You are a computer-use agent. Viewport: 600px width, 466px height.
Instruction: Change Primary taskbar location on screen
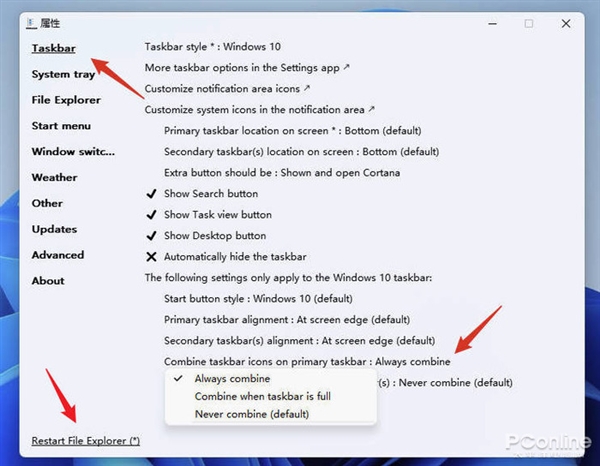click(x=293, y=131)
